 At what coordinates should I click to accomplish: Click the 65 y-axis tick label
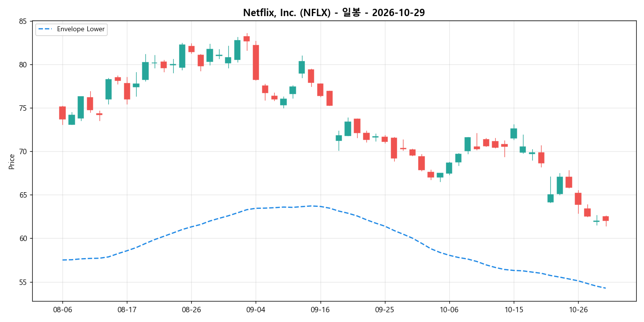tap(23, 195)
